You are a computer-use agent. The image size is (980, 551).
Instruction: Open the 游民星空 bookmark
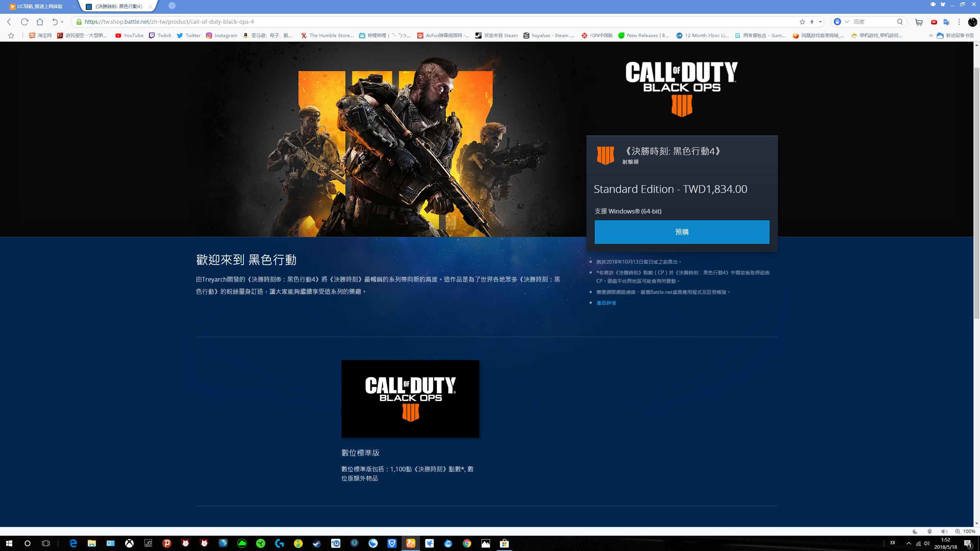pos(82,36)
